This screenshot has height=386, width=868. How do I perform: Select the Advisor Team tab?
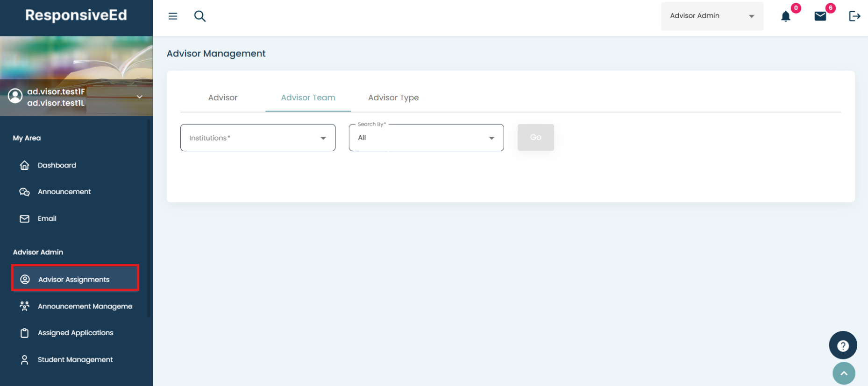point(308,98)
